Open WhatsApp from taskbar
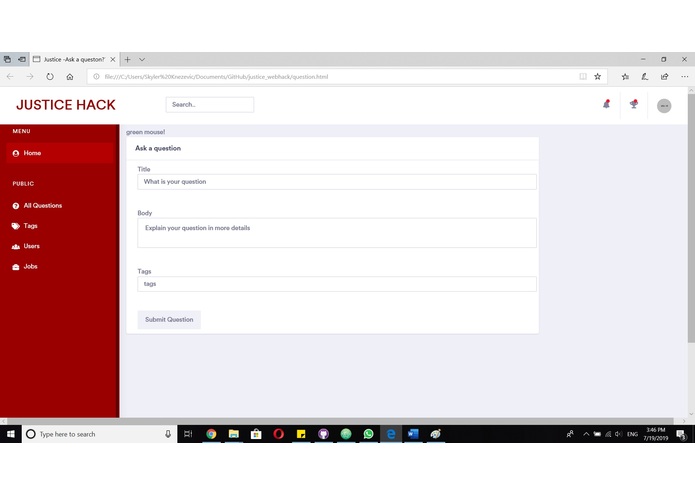The height and width of the screenshot is (494, 695). pyautogui.click(x=368, y=434)
